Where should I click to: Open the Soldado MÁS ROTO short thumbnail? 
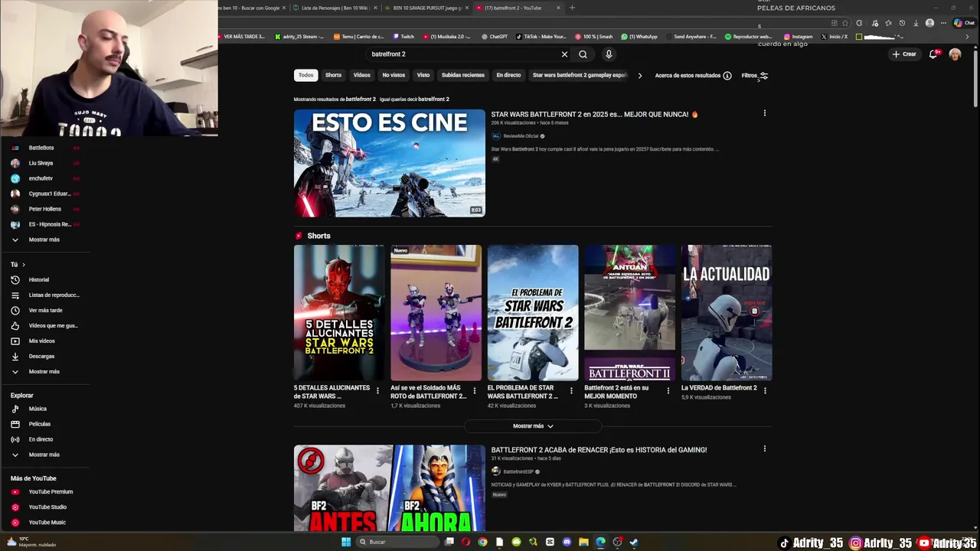click(x=436, y=312)
